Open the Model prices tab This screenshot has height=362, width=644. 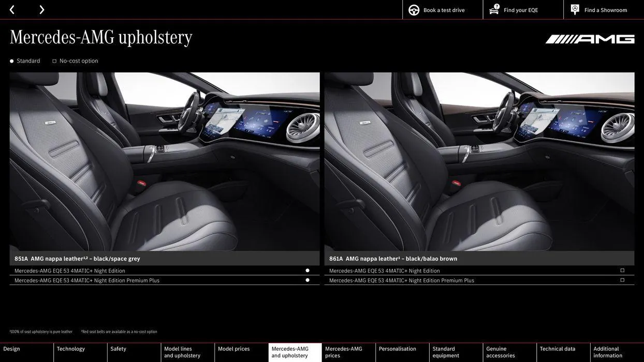[242, 353]
